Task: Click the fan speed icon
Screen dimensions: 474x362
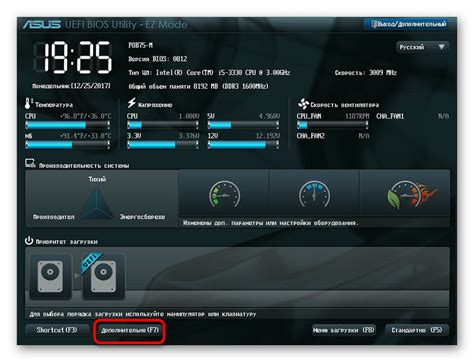Action: pos(303,104)
